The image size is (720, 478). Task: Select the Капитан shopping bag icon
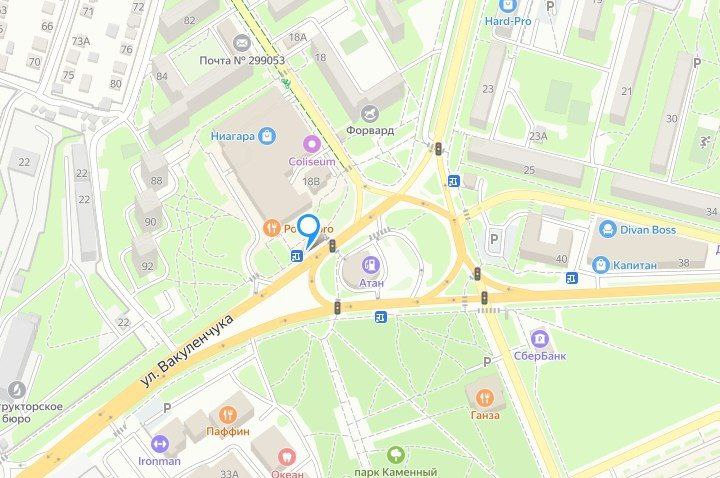pyautogui.click(x=601, y=265)
